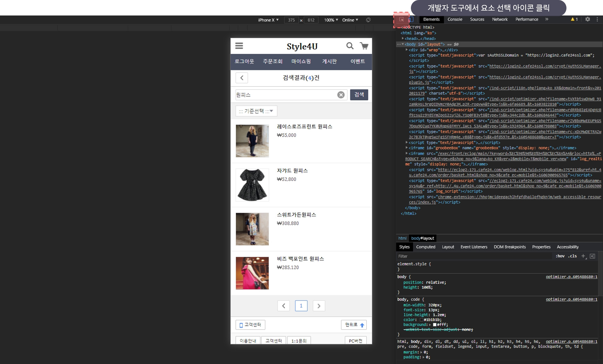The image size is (603, 364).
Task: Clear the search field with X icon
Action: click(341, 95)
